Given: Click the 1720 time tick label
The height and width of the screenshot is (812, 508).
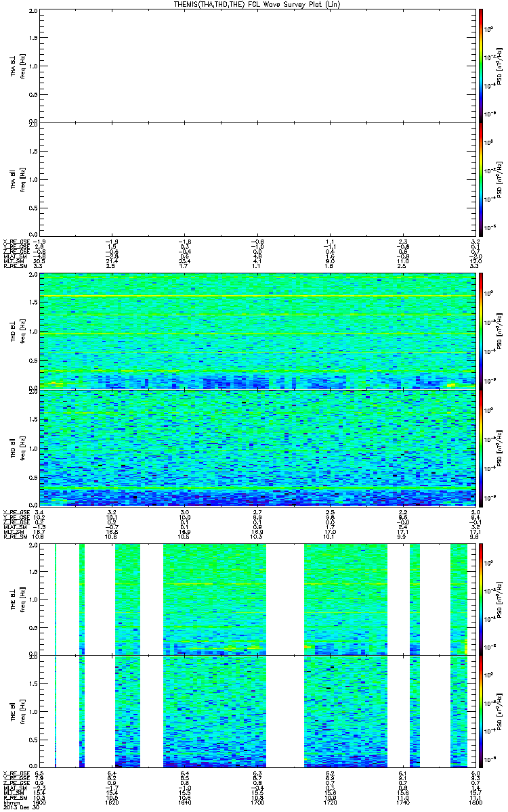Looking at the screenshot, I should pos(330,801).
